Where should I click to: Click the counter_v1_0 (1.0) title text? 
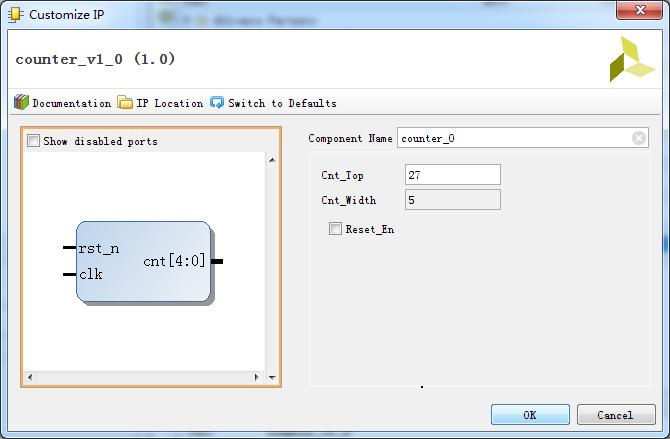coord(95,59)
